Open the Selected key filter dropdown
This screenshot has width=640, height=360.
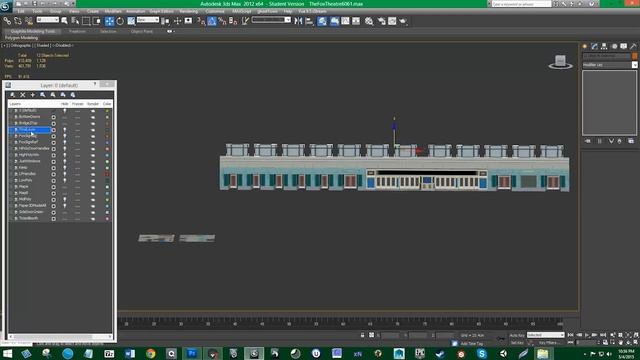point(545,335)
